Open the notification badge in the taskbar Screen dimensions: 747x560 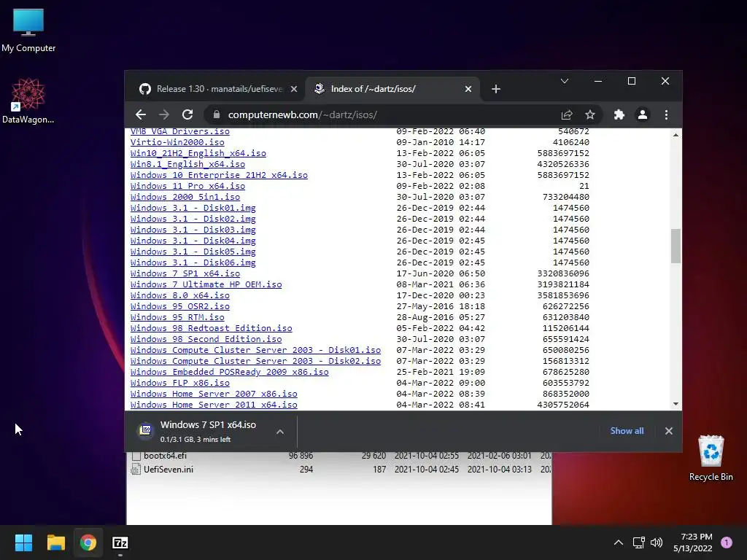pos(727,542)
